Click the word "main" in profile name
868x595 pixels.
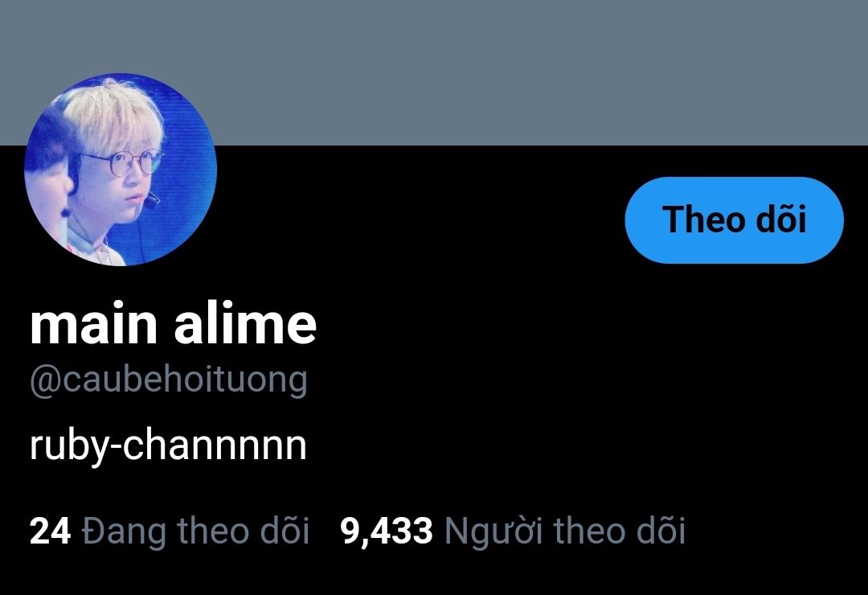pyautogui.click(x=93, y=325)
